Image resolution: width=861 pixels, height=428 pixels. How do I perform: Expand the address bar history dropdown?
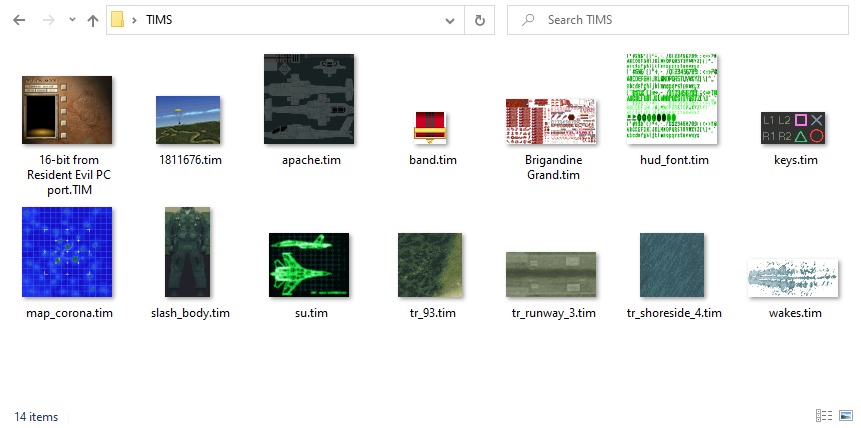(x=454, y=20)
